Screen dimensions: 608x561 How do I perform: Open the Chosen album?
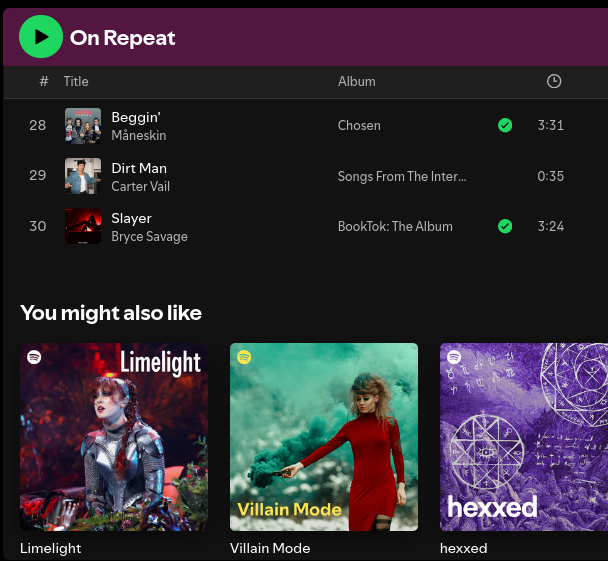(x=359, y=125)
